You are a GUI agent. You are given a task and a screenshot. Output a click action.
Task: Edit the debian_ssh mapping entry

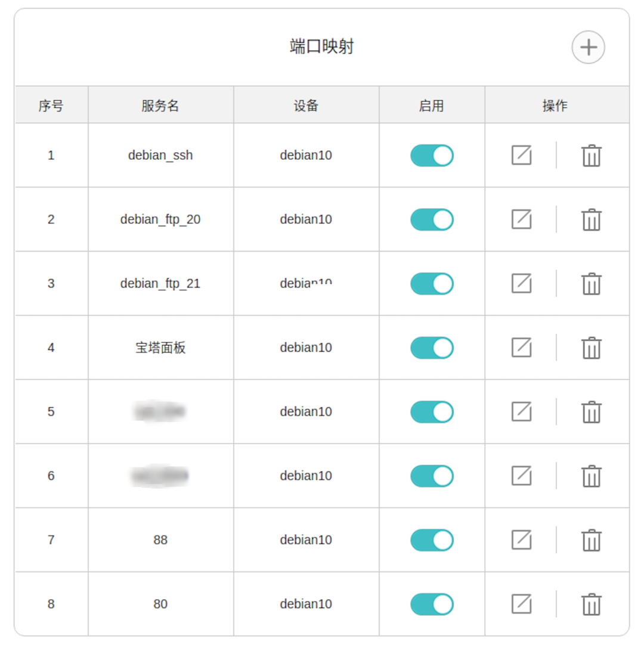tap(521, 155)
